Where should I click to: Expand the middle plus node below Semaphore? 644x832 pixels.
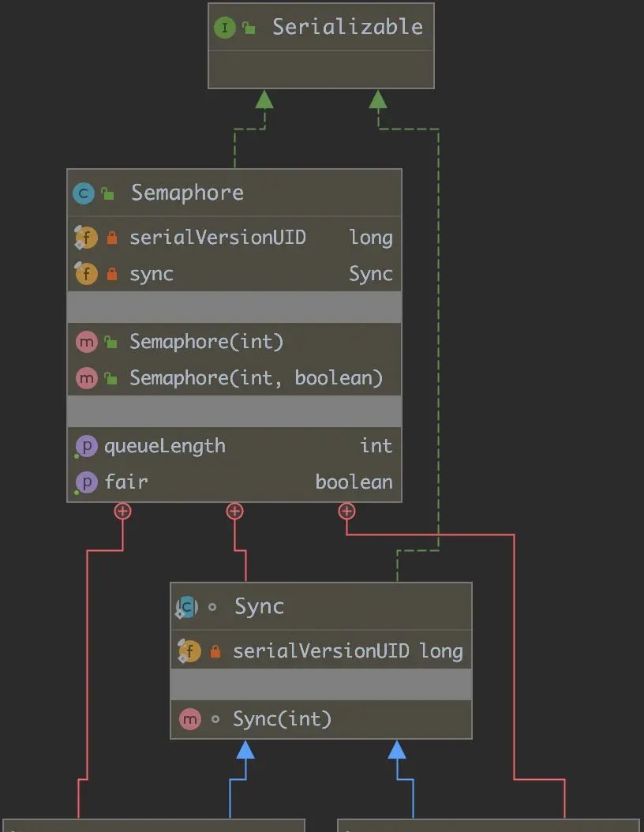[234, 511]
